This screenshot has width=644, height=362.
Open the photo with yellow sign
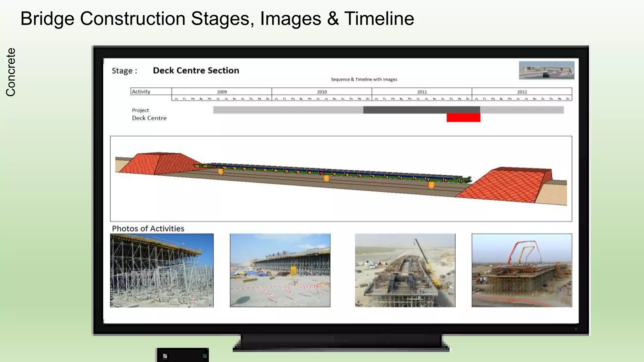(x=280, y=270)
